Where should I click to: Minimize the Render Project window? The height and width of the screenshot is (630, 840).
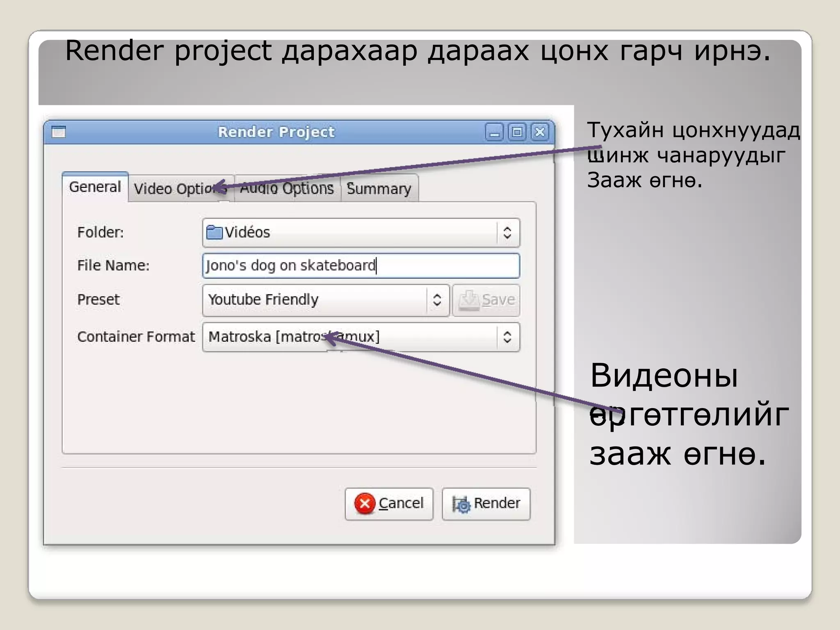pos(495,132)
